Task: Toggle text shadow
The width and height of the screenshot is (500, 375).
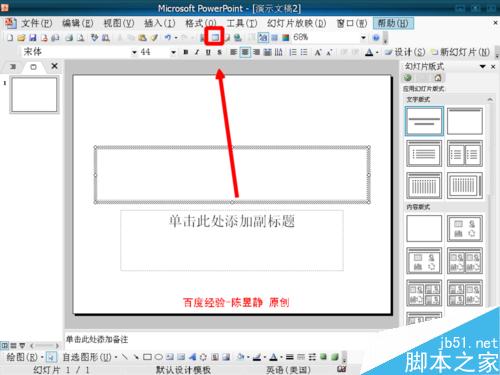Action: coord(219,52)
